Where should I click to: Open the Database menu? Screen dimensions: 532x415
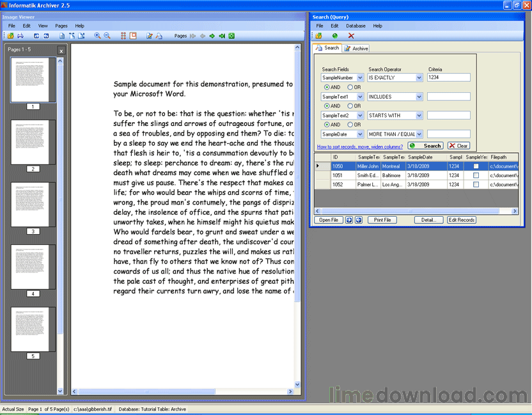356,26
